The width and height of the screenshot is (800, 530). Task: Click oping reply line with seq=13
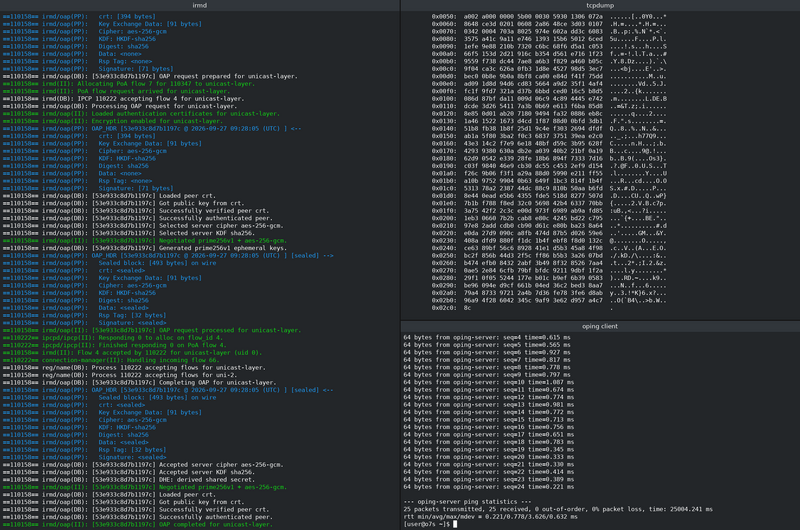[x=489, y=405]
